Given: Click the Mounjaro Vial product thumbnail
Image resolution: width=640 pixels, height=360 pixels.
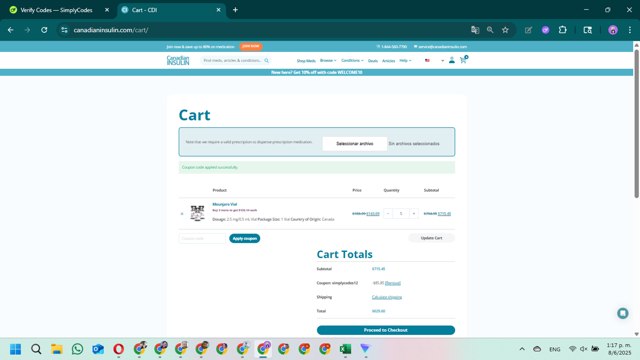Looking at the screenshot, I should coord(198,213).
